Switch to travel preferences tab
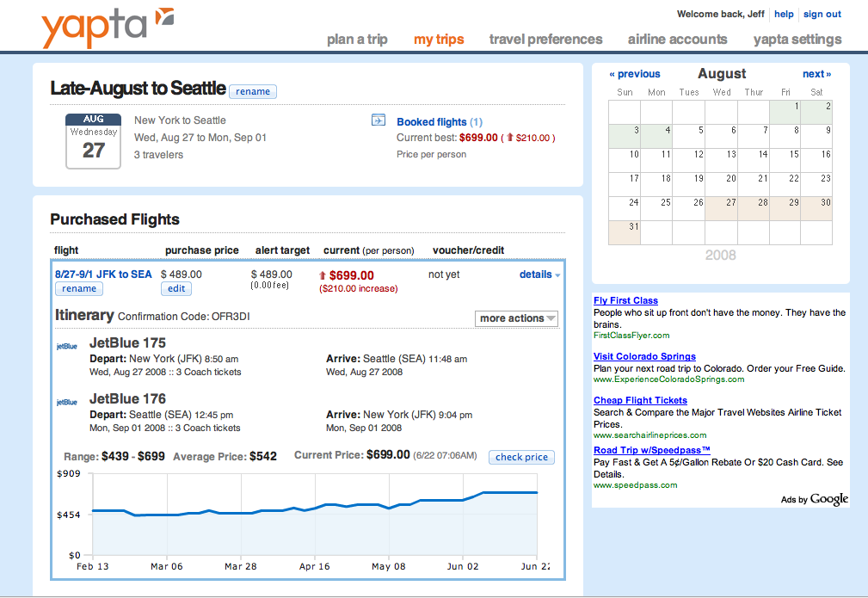The image size is (868, 598). coord(545,40)
